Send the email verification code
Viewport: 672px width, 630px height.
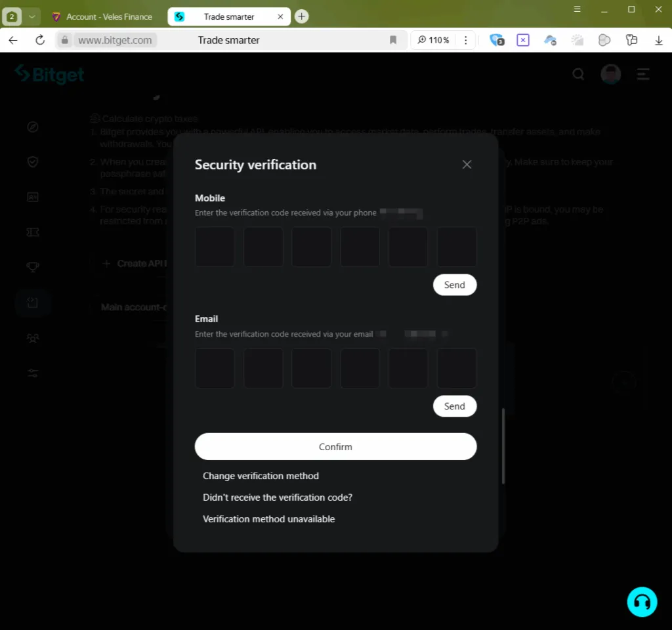(454, 406)
